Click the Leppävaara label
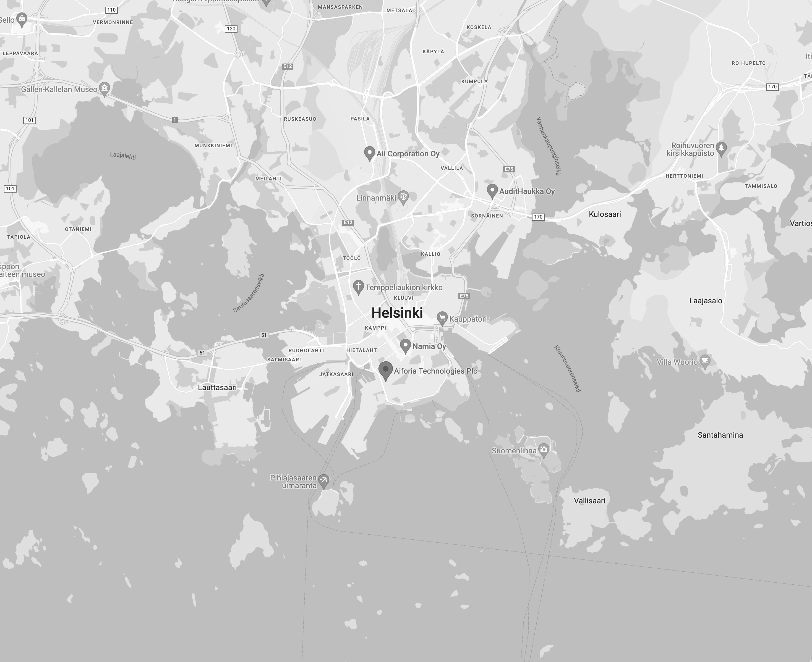Image resolution: width=812 pixels, height=662 pixels. [20, 53]
